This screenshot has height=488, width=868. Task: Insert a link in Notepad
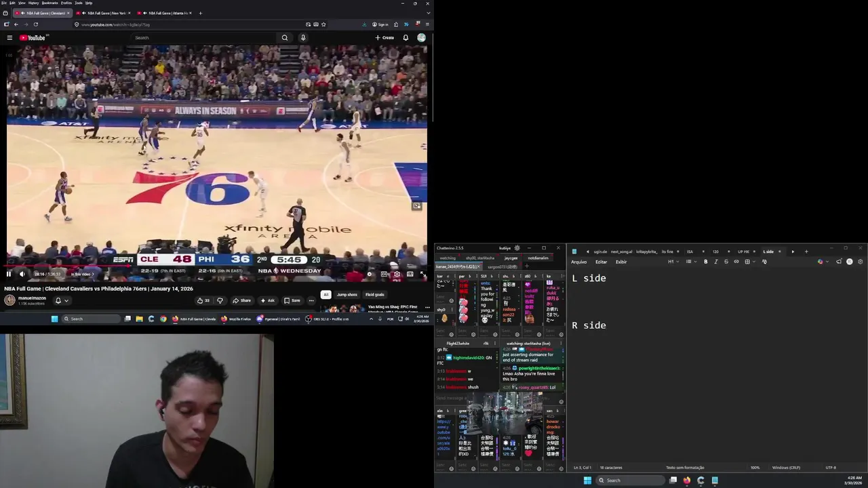pos(736,262)
